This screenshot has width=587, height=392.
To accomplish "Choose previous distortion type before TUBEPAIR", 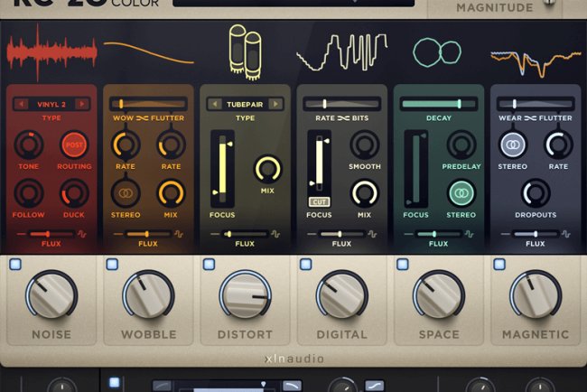I will (x=215, y=104).
